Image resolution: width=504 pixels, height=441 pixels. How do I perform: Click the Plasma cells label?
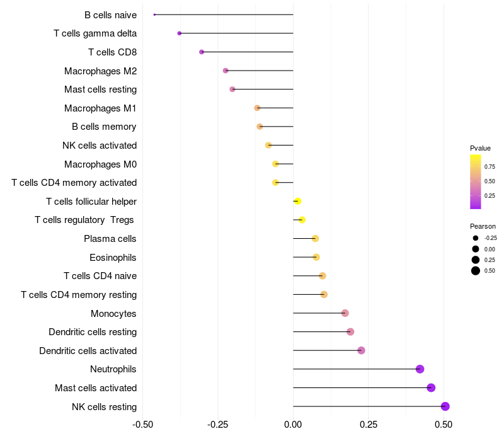click(110, 239)
